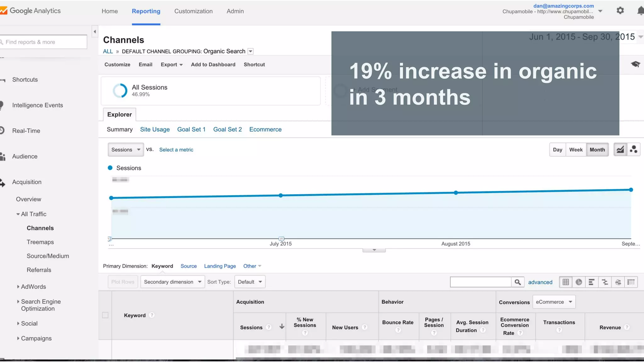Screen dimensions: 644x362
Task: Click the Select a metric link
Action: 176,150
